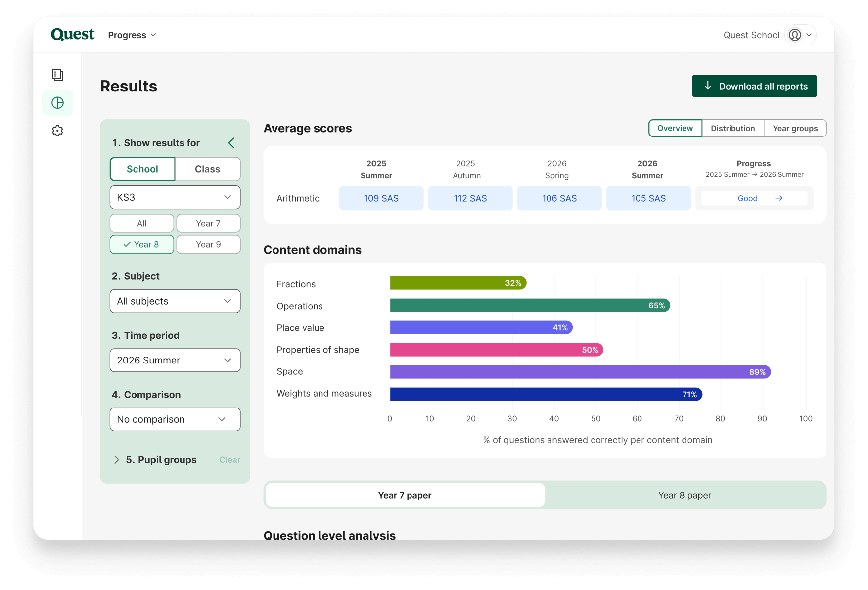Viewport: 868px width, 590px height.
Task: Click the Clear link for pupil groups
Action: pyautogui.click(x=230, y=460)
